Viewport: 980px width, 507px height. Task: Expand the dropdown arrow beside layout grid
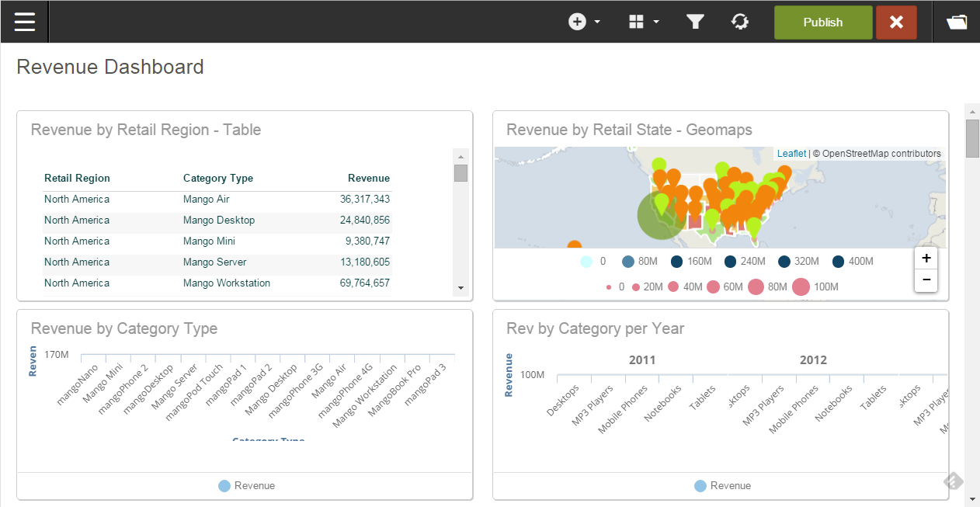(656, 23)
